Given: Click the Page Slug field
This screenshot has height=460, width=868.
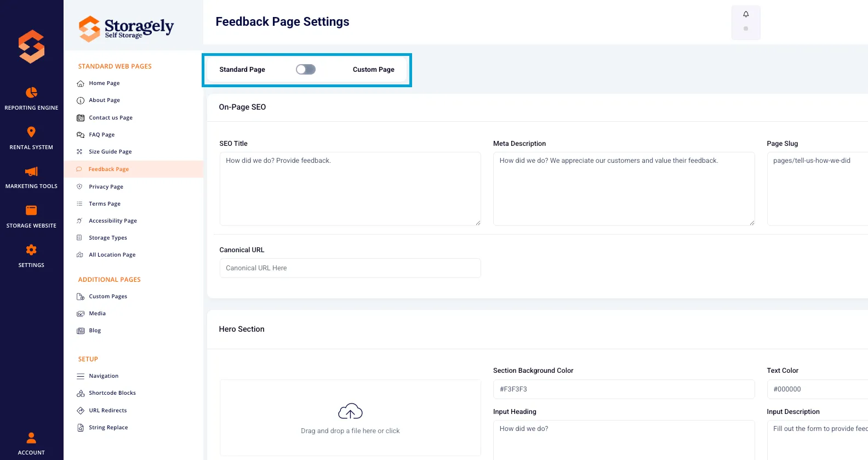Looking at the screenshot, I should click(x=818, y=189).
